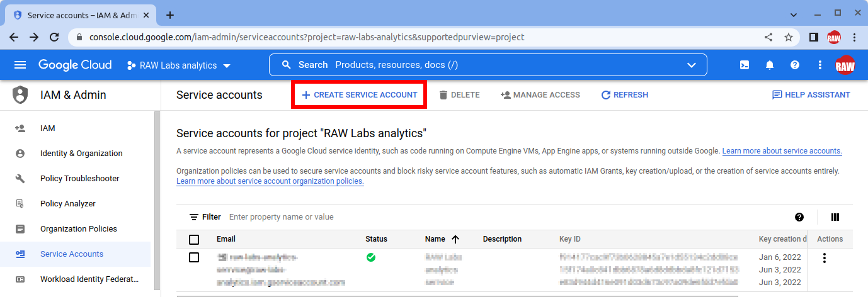868x297 pixels.
Task: Click the Policy Troubleshooter wrench icon
Action: [20, 179]
